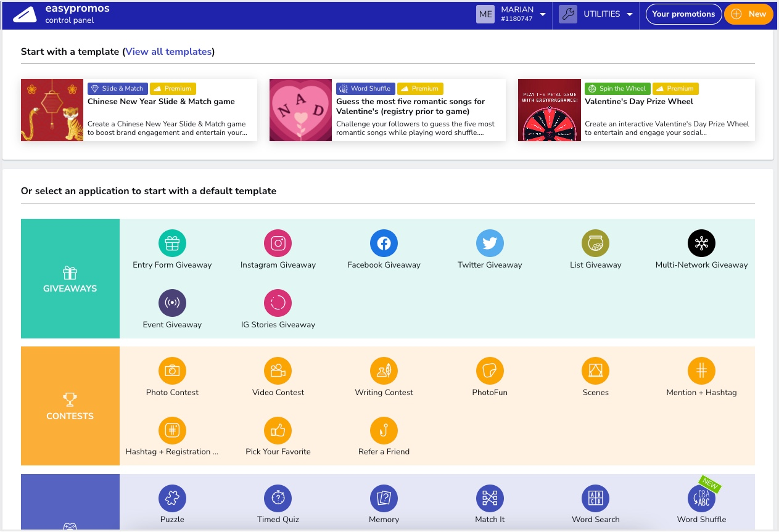Click the pink heart Valentine's template thumbnail

(x=300, y=110)
